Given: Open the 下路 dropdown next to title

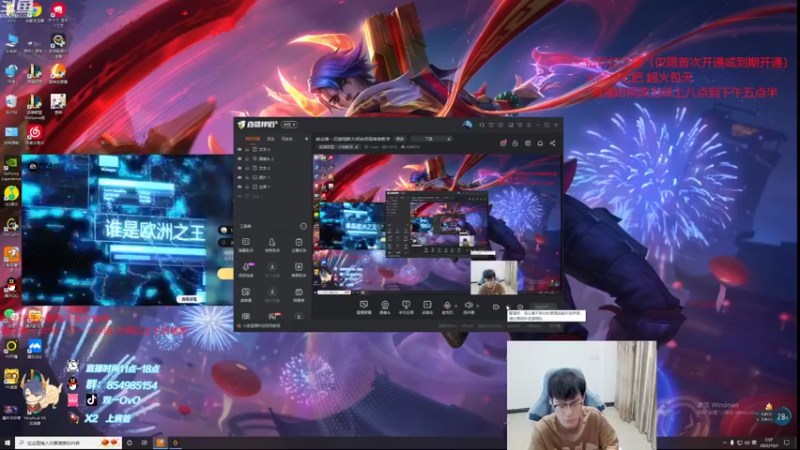Looking at the screenshot, I should click(431, 139).
